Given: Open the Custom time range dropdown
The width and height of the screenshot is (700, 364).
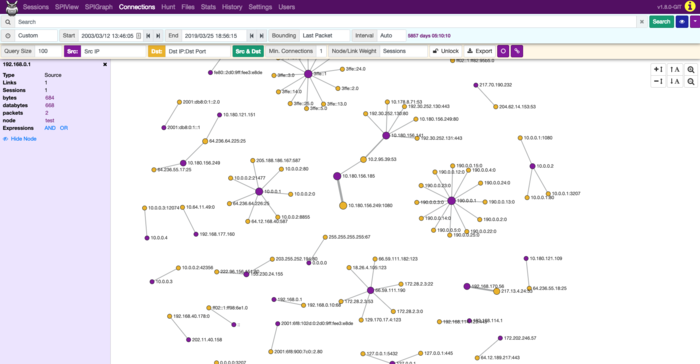Looking at the screenshot, I should click(x=36, y=36).
